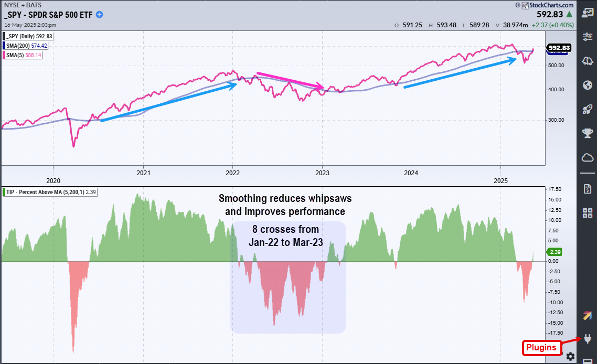Select the TIP Percent Above MA legend label
This screenshot has height=364, width=597.
50,192
